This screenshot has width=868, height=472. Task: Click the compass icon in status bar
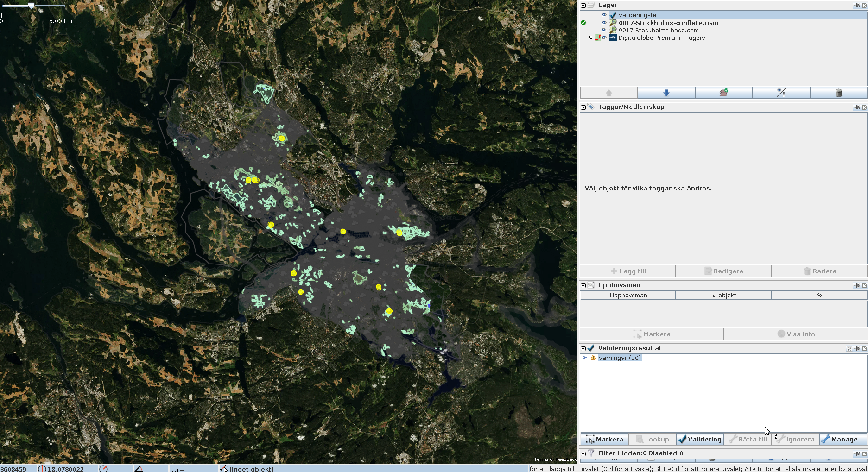103,469
